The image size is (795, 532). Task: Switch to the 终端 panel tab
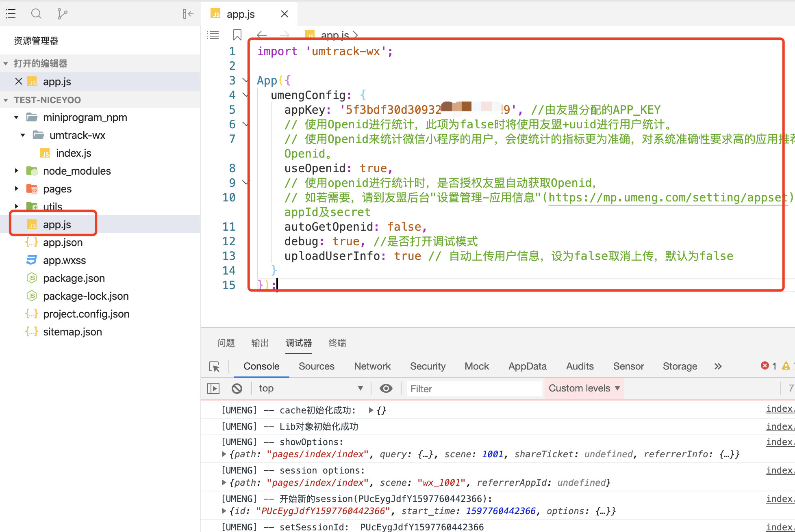[x=337, y=343]
